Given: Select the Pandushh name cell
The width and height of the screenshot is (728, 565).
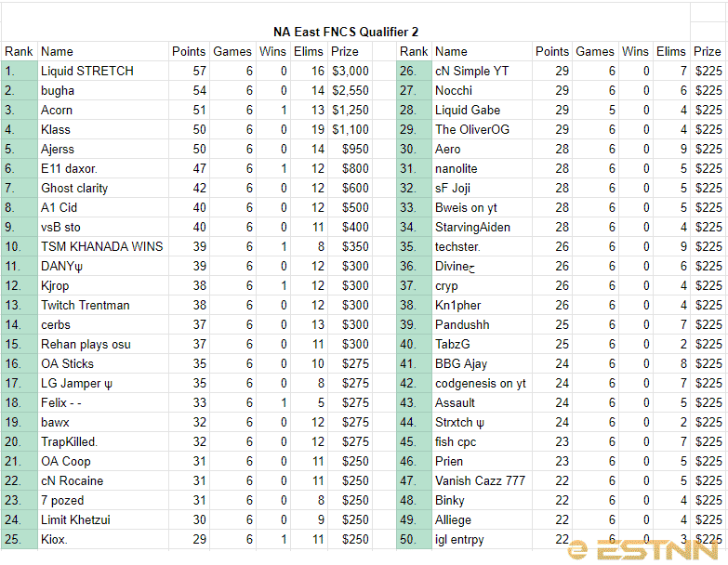Looking at the screenshot, I should [482, 324].
